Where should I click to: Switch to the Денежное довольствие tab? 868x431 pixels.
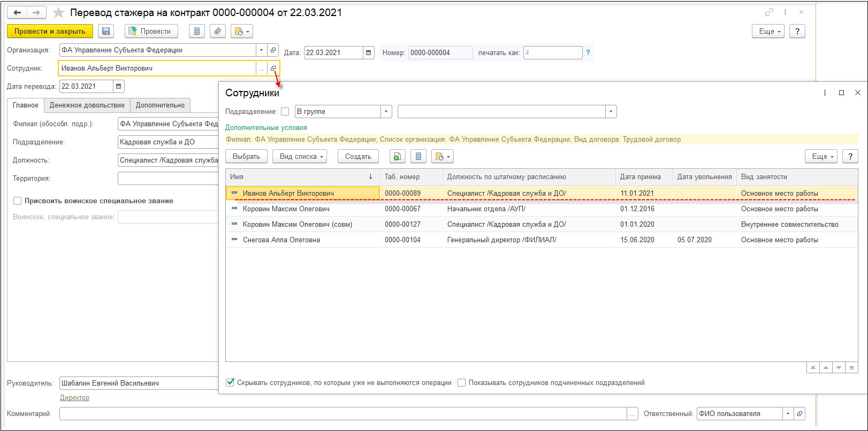click(x=87, y=105)
